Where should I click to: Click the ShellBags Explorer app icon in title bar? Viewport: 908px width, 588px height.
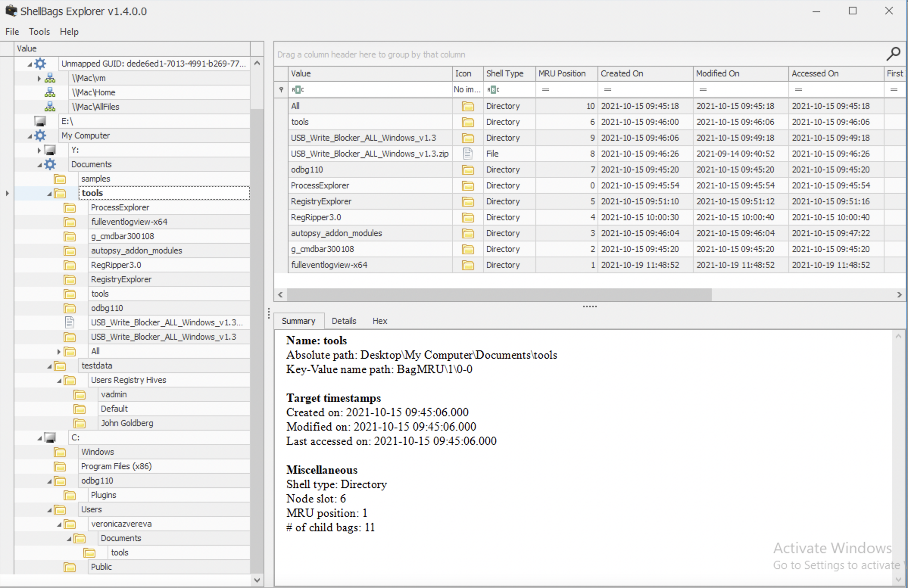pyautogui.click(x=11, y=11)
